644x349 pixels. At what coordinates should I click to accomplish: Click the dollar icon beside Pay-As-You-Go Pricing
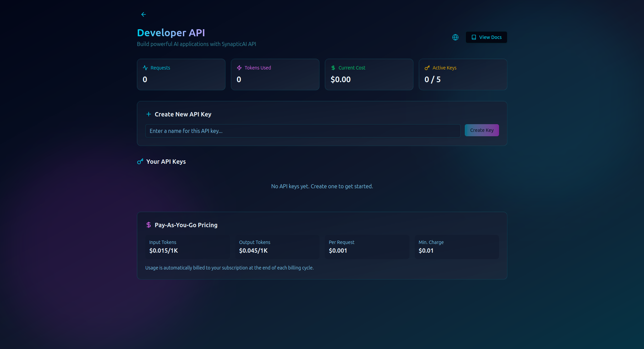pos(149,225)
